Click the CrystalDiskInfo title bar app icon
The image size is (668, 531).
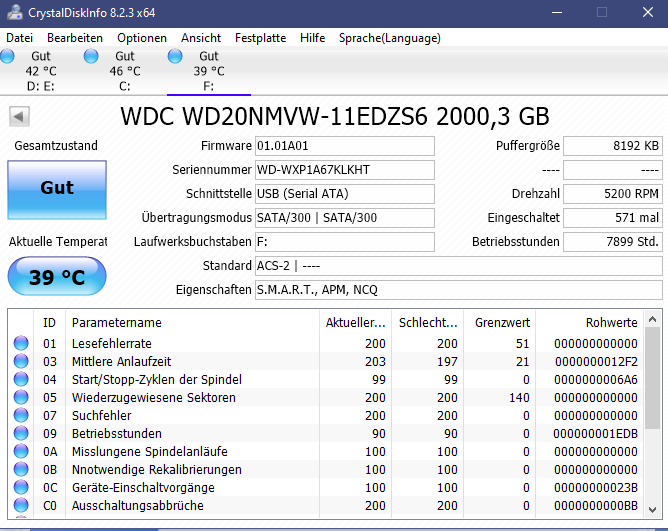pos(14,12)
